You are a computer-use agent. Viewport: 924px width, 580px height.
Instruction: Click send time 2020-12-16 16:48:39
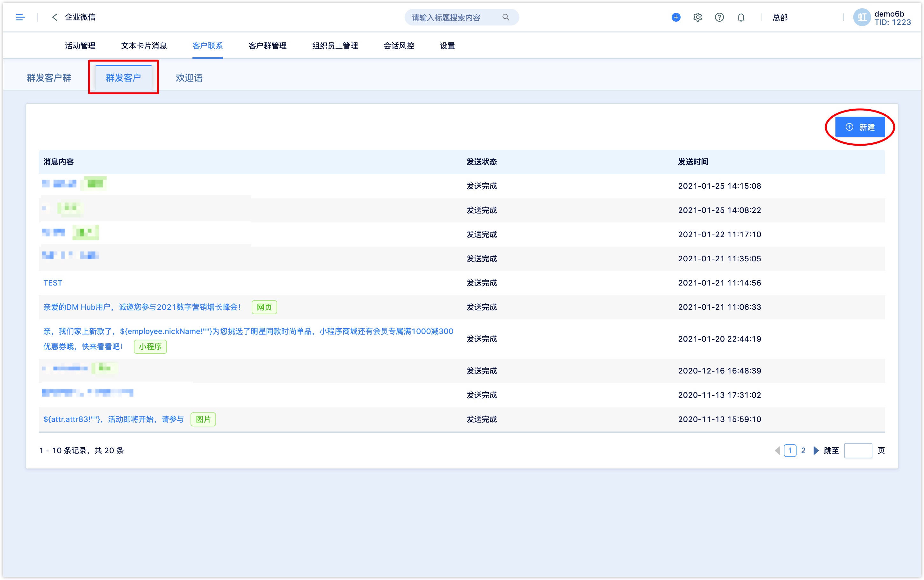pos(720,371)
